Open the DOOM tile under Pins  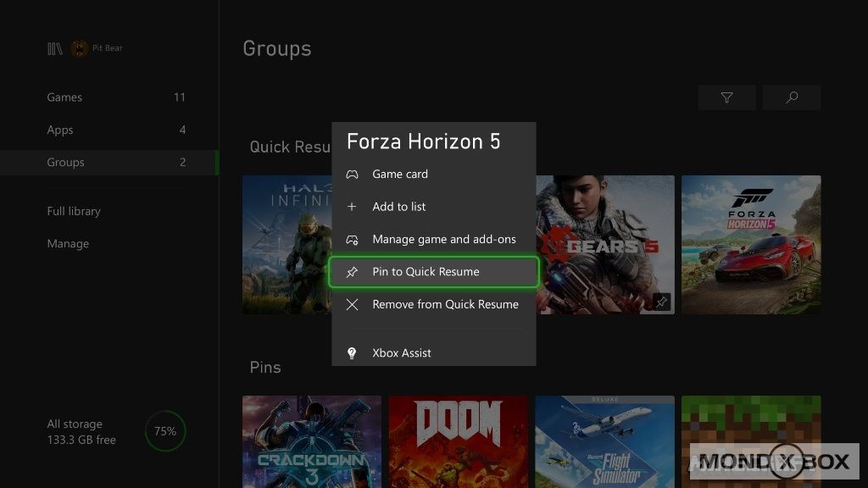[x=458, y=441]
